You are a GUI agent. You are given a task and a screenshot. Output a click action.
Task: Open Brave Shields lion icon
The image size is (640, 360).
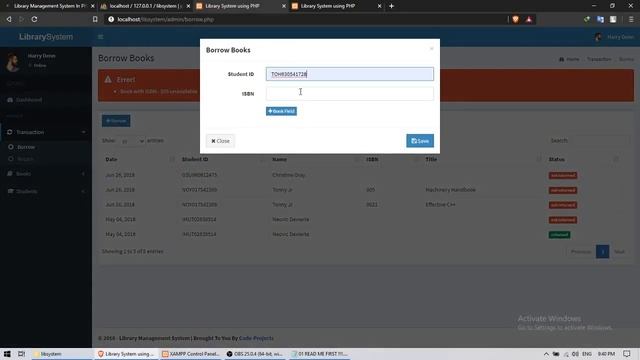[516, 19]
